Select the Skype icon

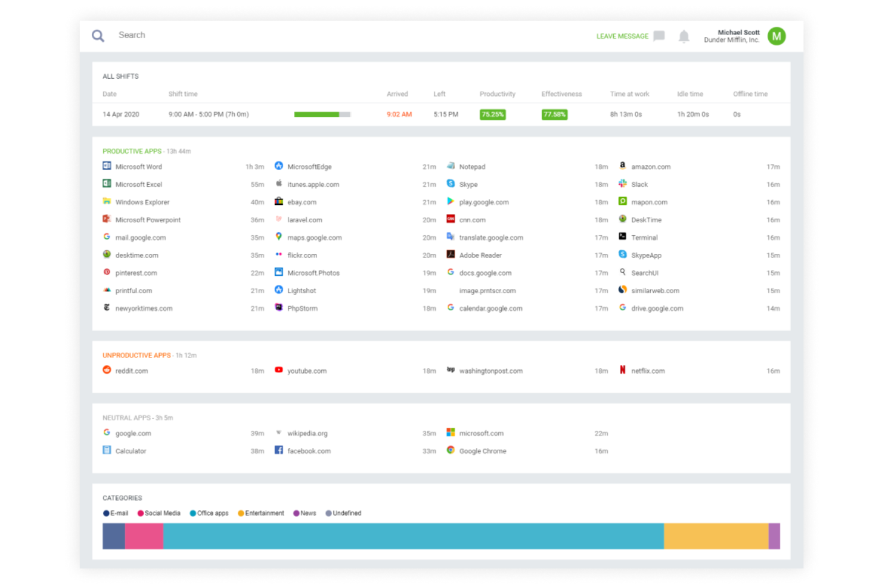(x=451, y=184)
